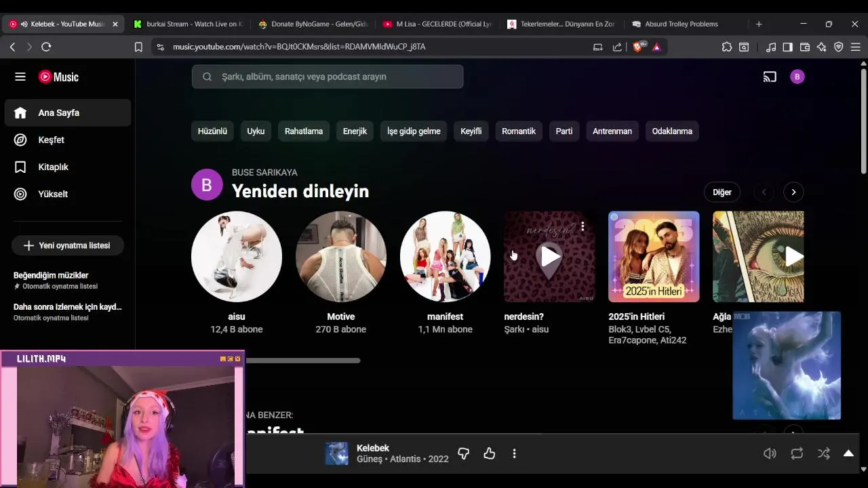Select the Uyku mood chip

click(x=256, y=131)
